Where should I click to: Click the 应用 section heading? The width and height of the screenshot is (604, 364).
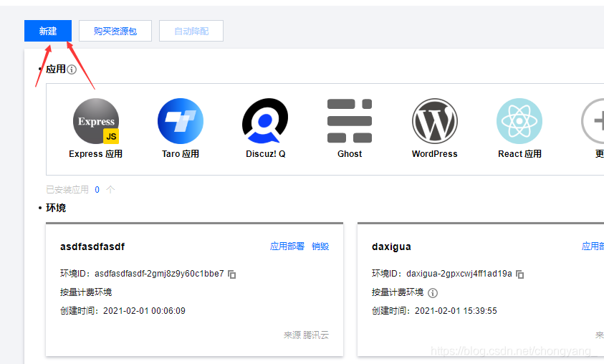point(56,70)
